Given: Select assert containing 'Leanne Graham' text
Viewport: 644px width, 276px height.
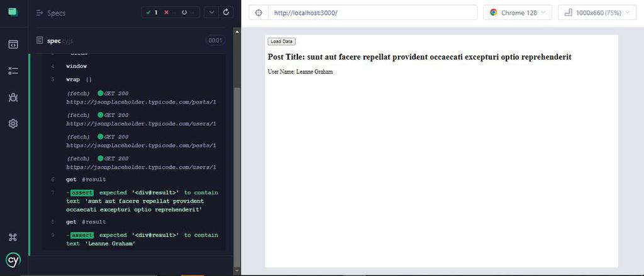Looking at the screenshot, I should (x=134, y=239).
